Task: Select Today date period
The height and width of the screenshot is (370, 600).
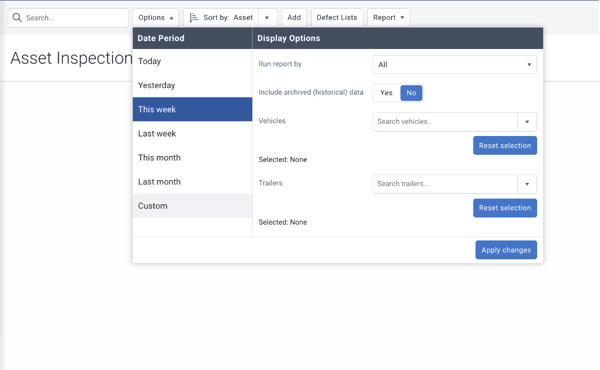Action: pyautogui.click(x=192, y=61)
